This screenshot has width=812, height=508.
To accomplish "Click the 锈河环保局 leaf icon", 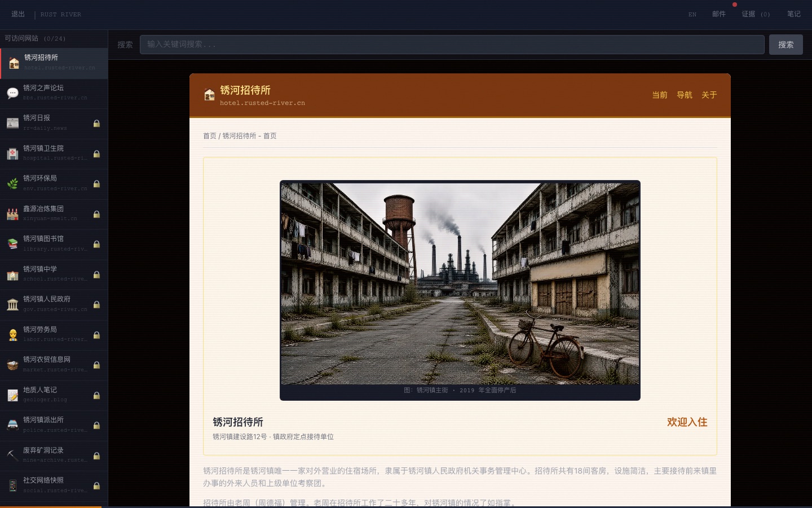I will (x=13, y=184).
